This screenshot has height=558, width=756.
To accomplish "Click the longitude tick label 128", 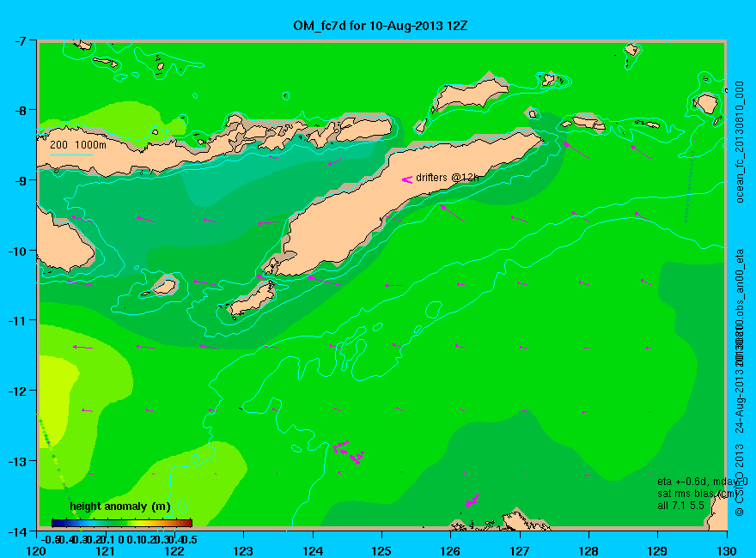I will (588, 551).
